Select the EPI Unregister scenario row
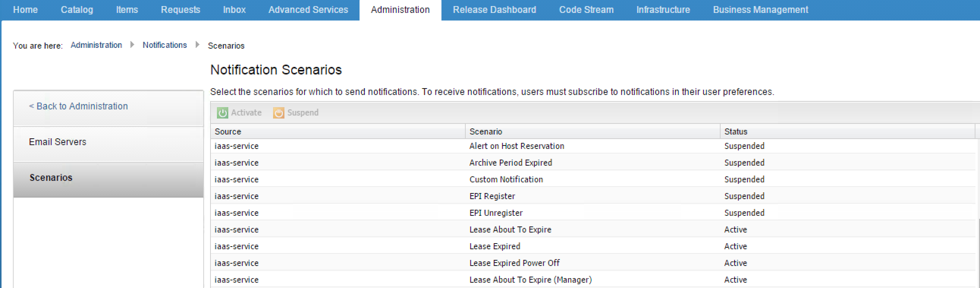This screenshot has height=288, width=980. (496, 213)
